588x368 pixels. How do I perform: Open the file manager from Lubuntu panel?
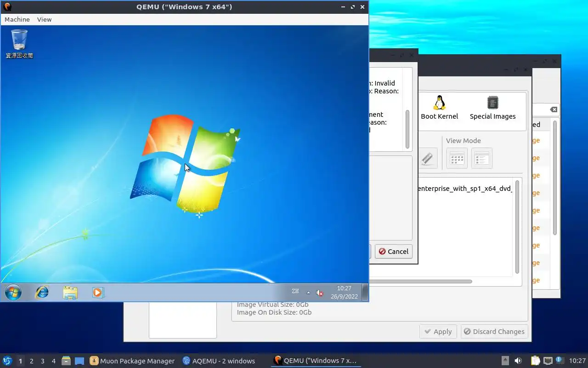coord(66,361)
